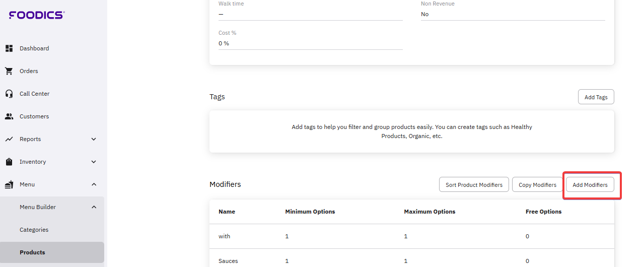The height and width of the screenshot is (267, 644).
Task: Click the Foodics logo
Action: (37, 15)
